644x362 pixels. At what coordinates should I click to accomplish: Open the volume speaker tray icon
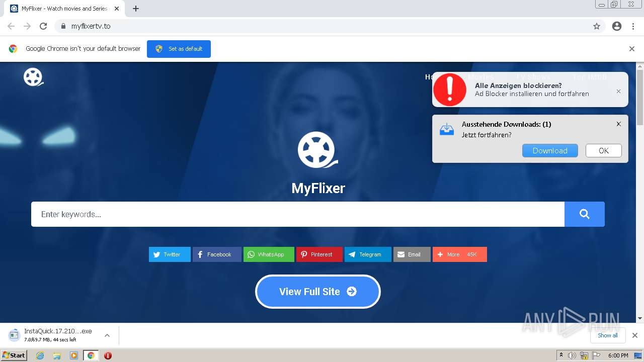(572, 355)
